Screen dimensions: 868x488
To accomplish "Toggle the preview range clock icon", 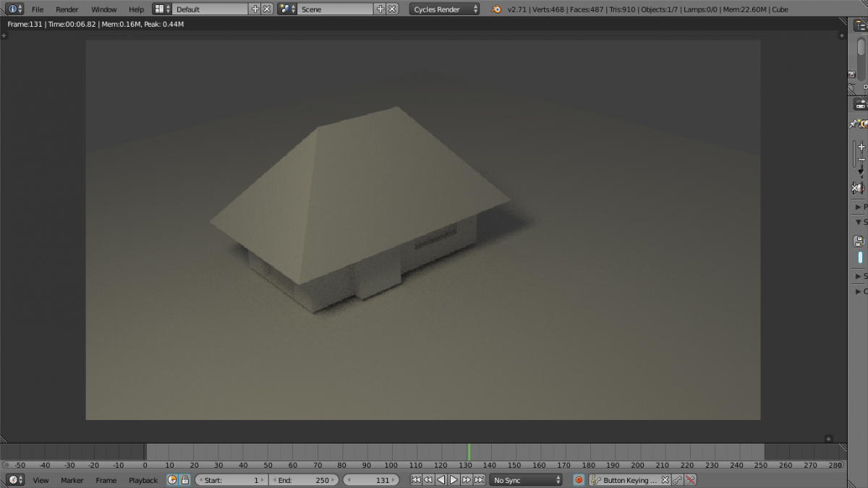I will [172, 480].
